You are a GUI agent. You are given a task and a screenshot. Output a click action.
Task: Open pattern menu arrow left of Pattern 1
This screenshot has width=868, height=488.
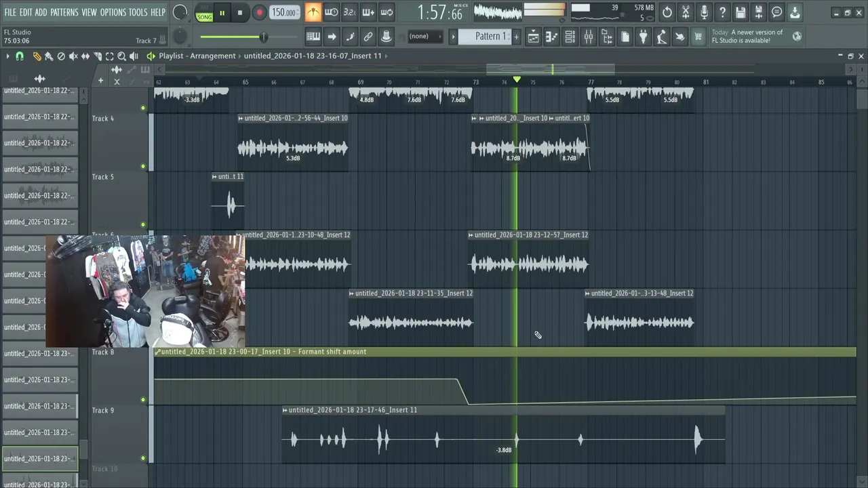(454, 37)
